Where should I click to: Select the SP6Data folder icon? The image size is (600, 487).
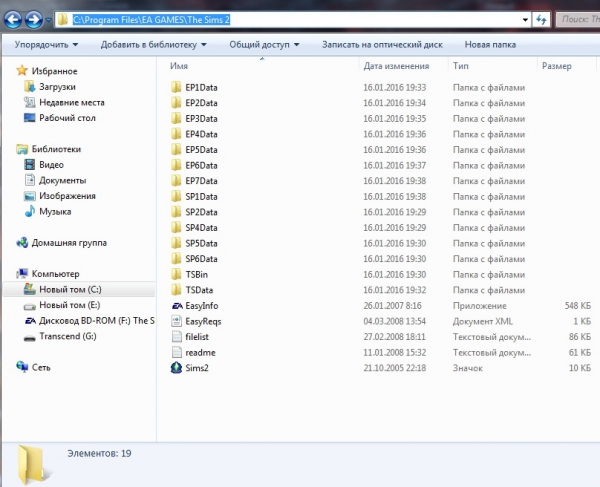coord(176,259)
